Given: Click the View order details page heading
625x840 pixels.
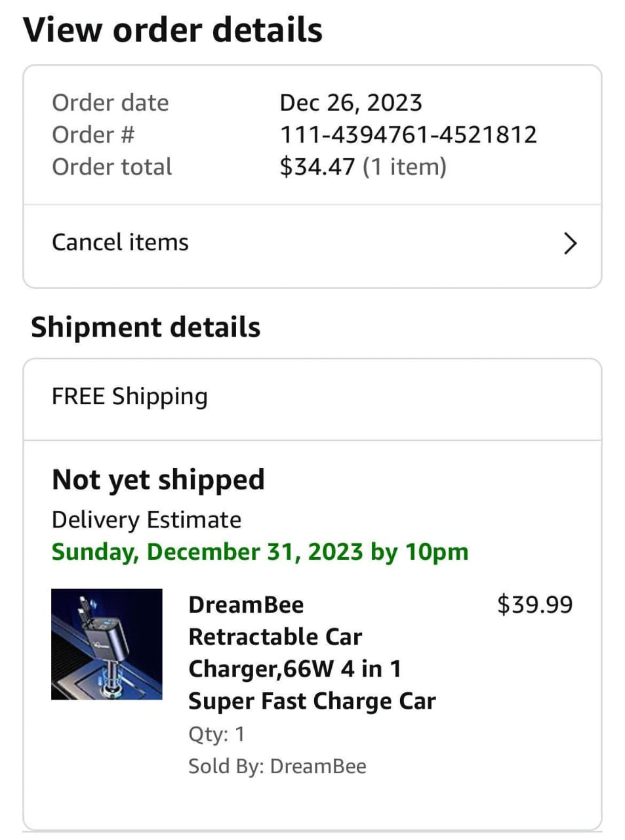Looking at the screenshot, I should [x=173, y=30].
